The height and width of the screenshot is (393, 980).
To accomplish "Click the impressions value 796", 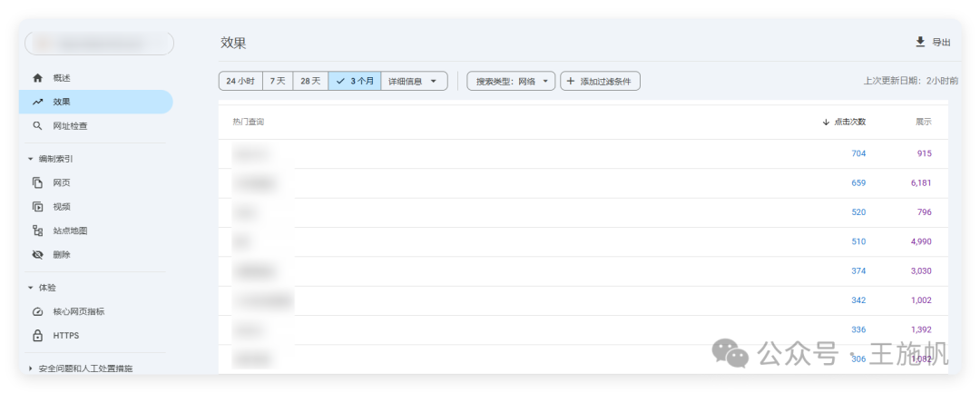I will (x=925, y=212).
